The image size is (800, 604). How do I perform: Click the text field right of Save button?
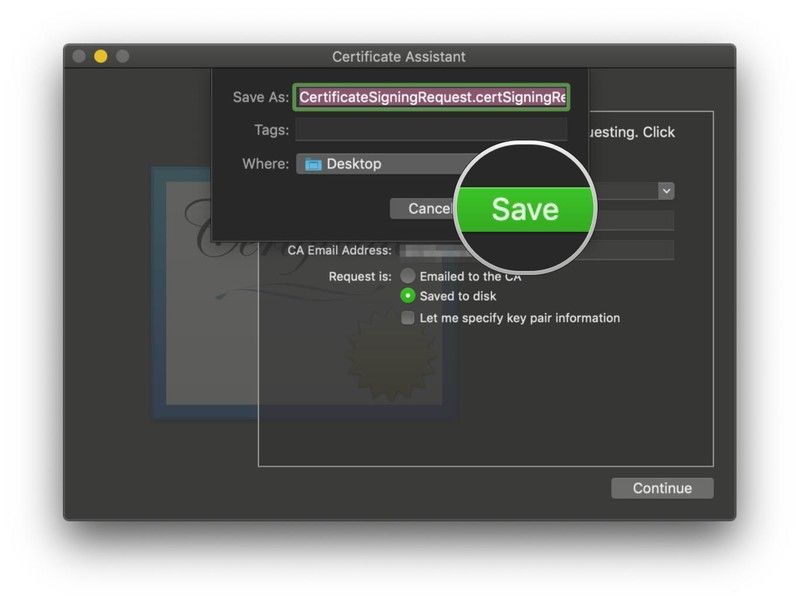pyautogui.click(x=636, y=220)
